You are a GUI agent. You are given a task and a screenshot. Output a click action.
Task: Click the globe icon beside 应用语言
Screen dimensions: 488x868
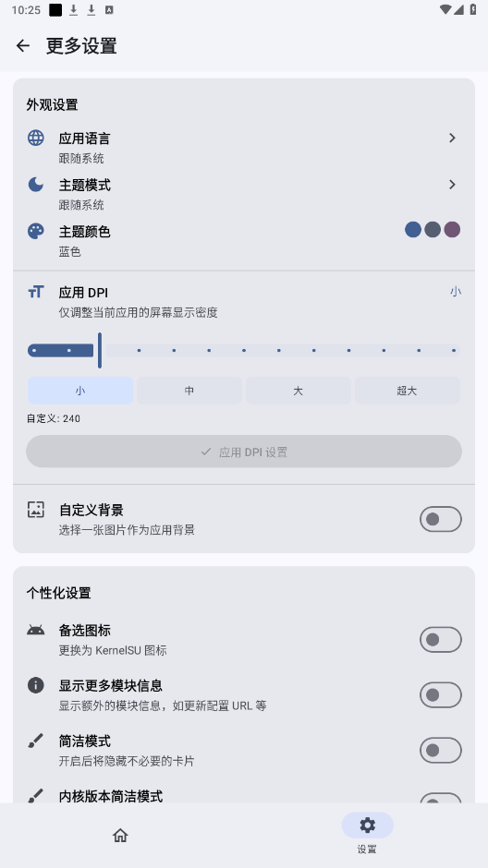pos(35,138)
